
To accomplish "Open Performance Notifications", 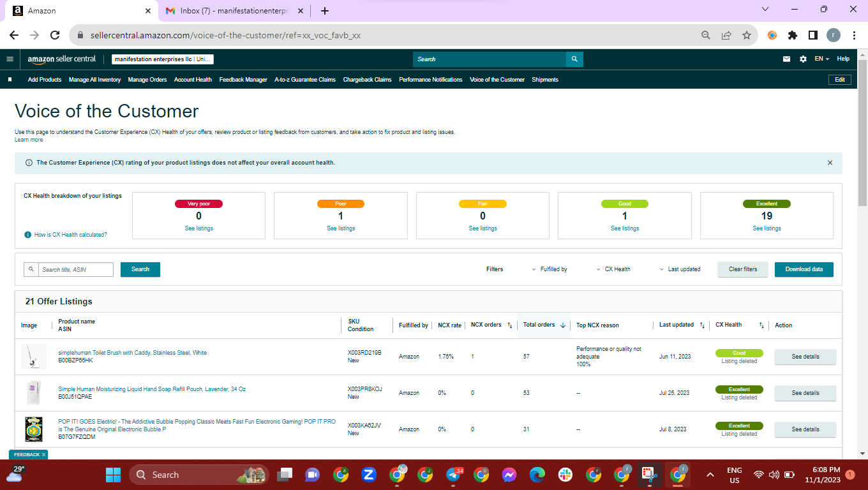I will coord(431,80).
